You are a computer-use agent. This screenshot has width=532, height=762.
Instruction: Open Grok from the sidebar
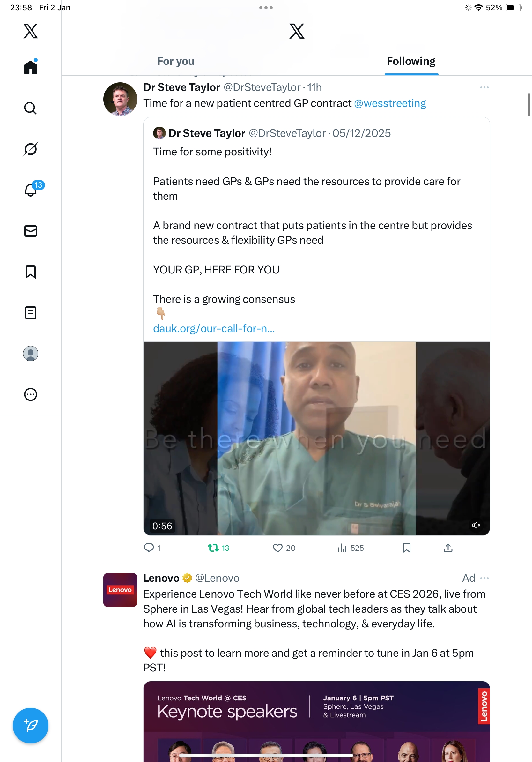(x=31, y=149)
